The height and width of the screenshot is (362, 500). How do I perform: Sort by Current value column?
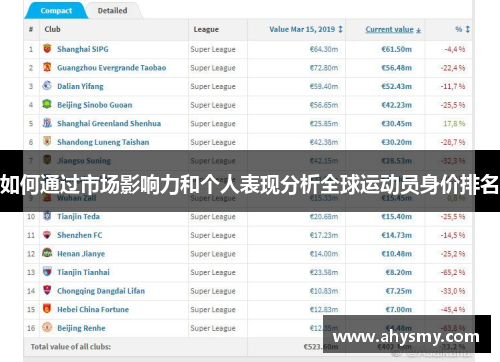pyautogui.click(x=393, y=29)
